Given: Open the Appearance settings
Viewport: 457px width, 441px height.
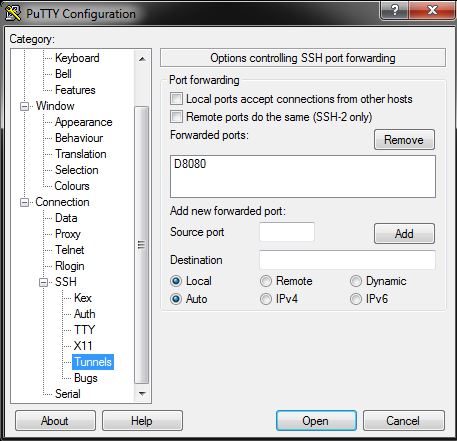Looking at the screenshot, I should (x=84, y=122).
